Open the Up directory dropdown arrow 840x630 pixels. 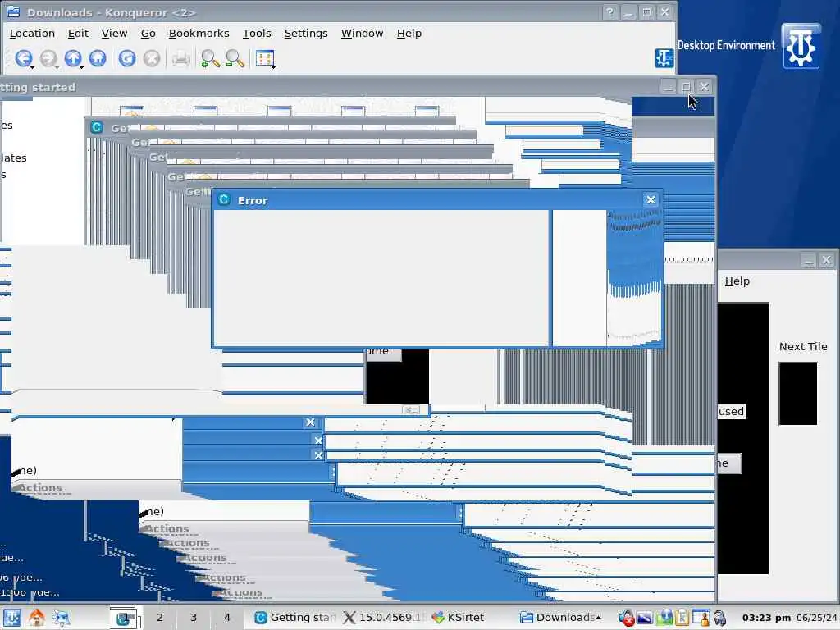coord(82,67)
